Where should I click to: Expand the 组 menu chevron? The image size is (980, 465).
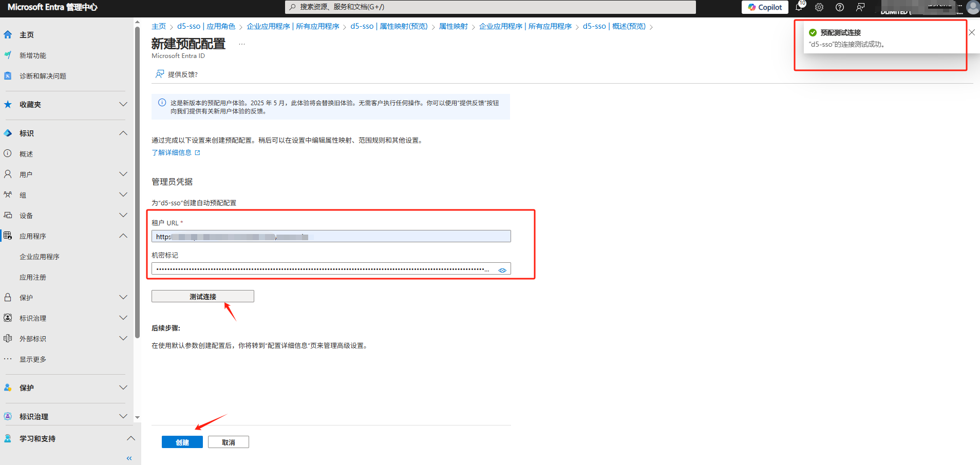[123, 195]
